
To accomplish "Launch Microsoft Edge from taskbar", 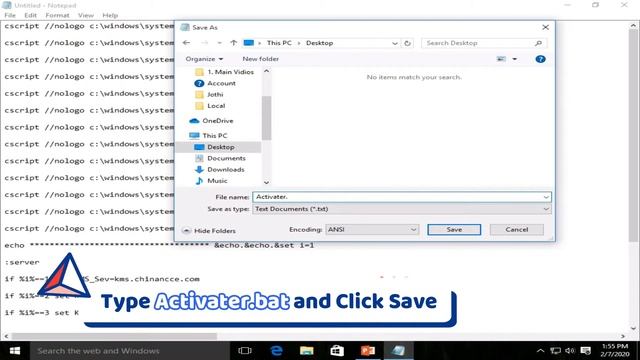I will tap(276, 351).
